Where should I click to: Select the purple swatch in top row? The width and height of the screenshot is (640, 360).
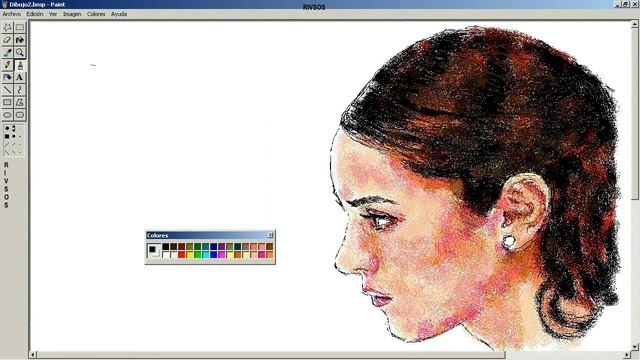click(222, 247)
